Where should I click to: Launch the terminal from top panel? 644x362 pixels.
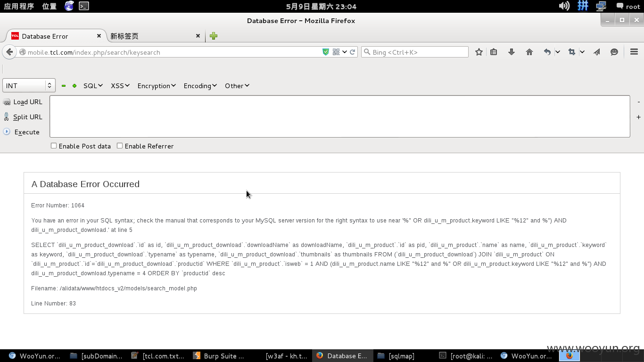pos(84,6)
